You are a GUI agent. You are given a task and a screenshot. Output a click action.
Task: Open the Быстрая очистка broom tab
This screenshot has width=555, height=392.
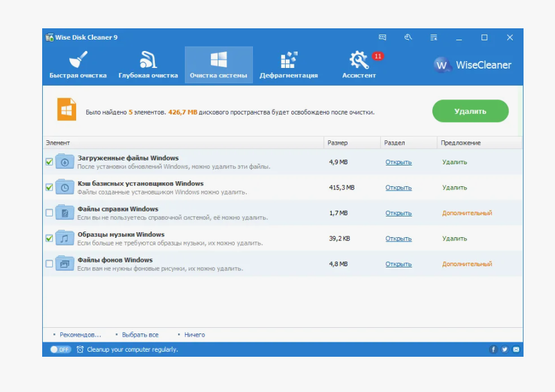[x=78, y=65]
